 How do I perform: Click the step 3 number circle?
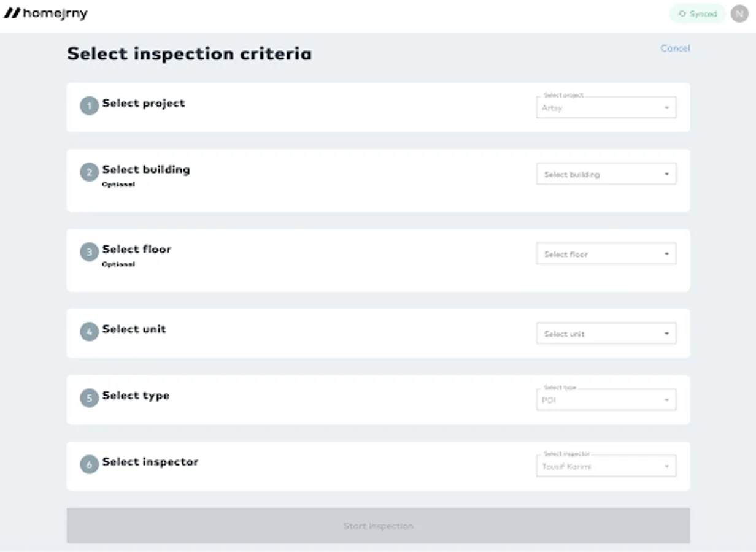[89, 252]
